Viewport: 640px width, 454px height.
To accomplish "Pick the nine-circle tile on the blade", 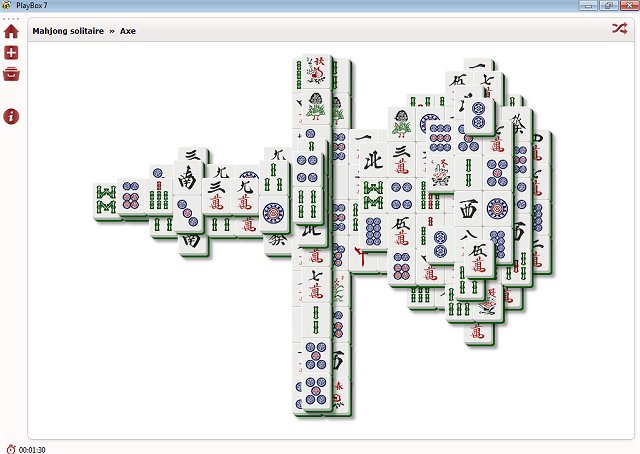I will coord(440,138).
